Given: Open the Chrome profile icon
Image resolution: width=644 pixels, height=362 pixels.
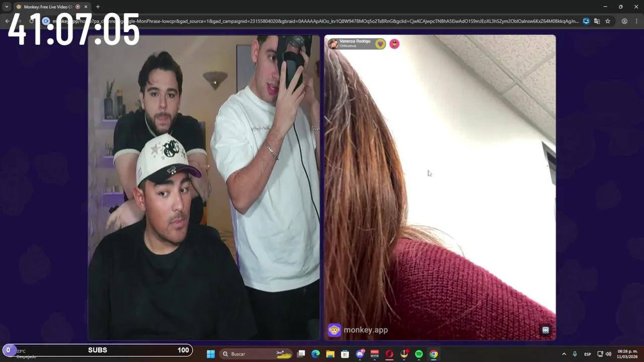Looking at the screenshot, I should 624,21.
